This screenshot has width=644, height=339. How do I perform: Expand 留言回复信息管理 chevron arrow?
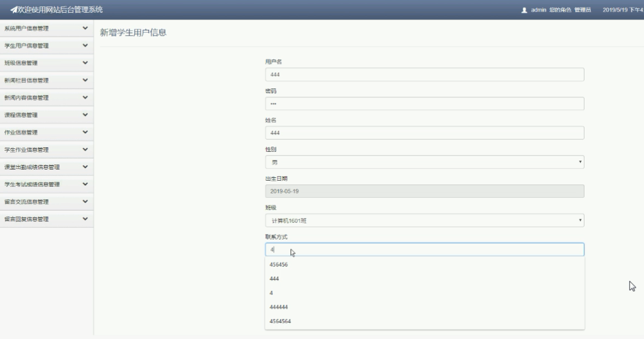pyautogui.click(x=85, y=219)
